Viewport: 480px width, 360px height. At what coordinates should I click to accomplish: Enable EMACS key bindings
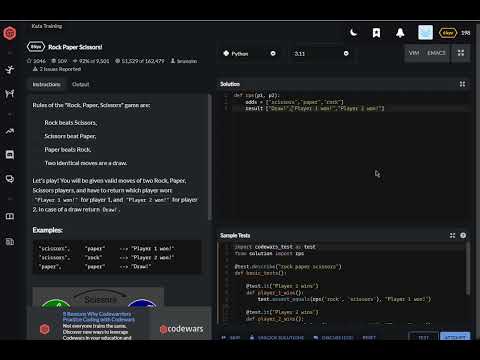pyautogui.click(x=436, y=53)
